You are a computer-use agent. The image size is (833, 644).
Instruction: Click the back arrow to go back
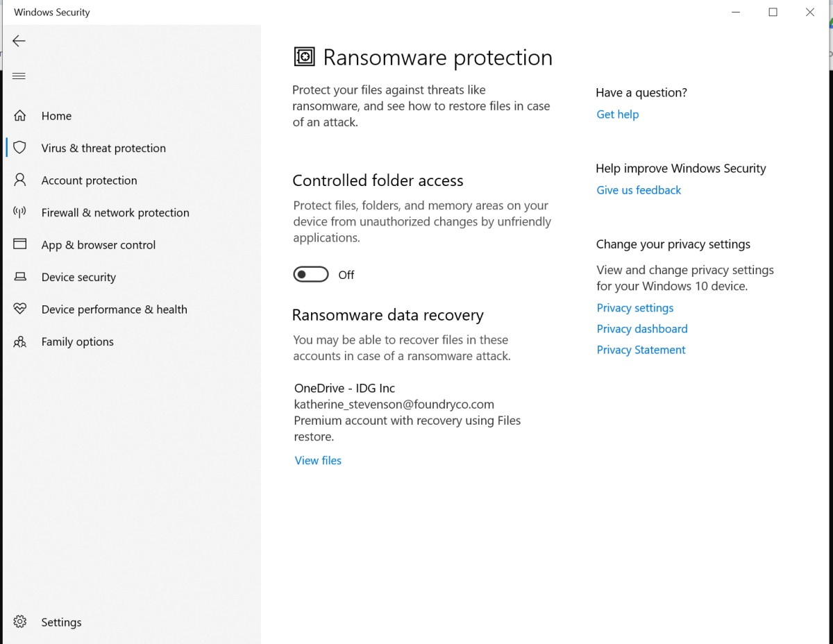(x=19, y=40)
